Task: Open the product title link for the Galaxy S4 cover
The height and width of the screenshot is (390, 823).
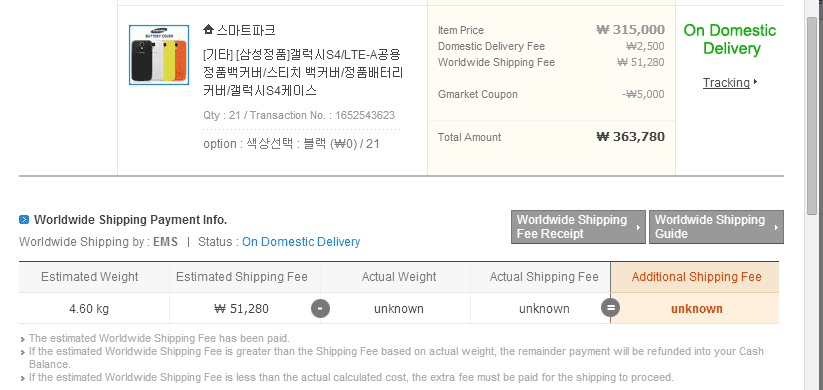Action: click(x=303, y=72)
